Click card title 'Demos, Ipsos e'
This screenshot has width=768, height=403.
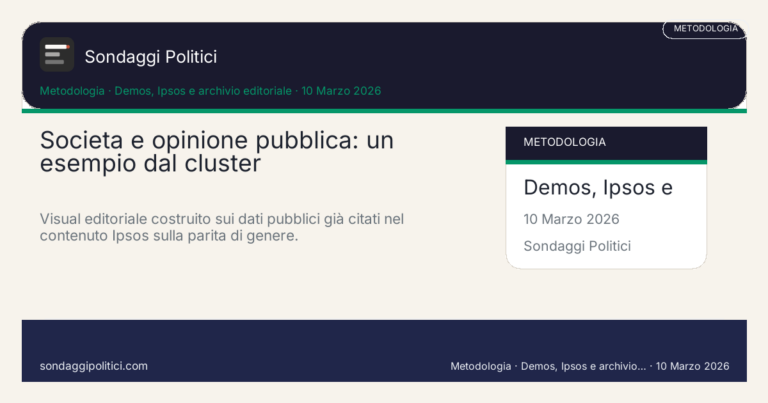click(598, 188)
